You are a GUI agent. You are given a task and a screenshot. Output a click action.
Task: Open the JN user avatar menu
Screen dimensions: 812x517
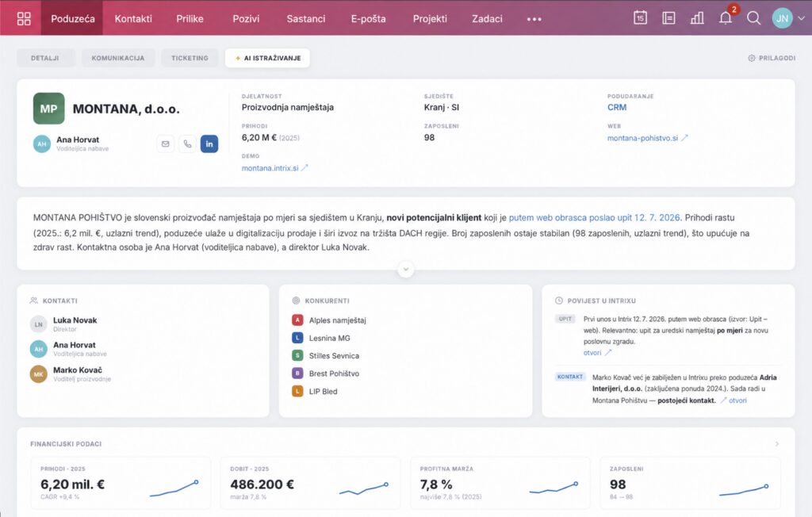click(782, 18)
